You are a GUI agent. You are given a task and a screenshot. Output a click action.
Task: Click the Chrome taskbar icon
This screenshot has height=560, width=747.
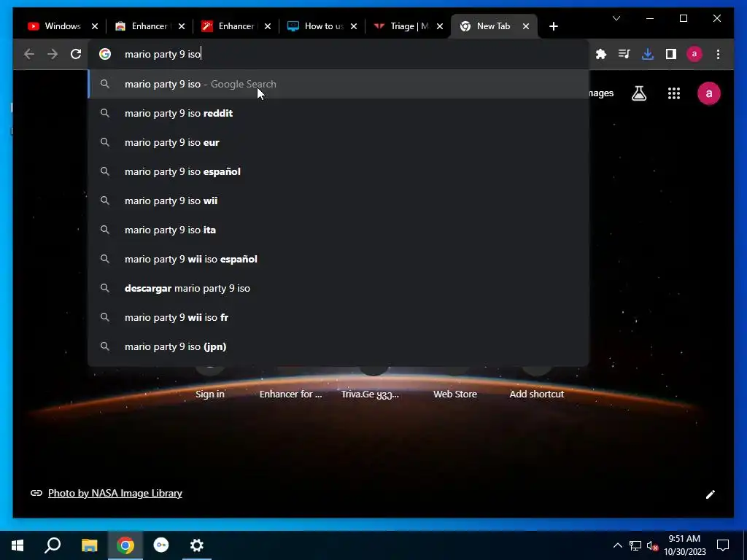(125, 545)
